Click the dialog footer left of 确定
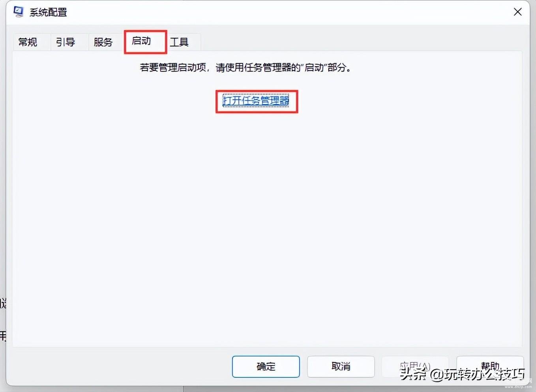The image size is (536, 392). [118, 366]
